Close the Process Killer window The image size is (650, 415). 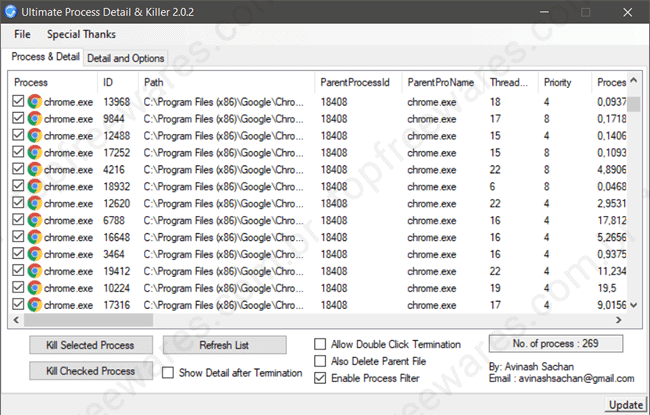coord(627,12)
